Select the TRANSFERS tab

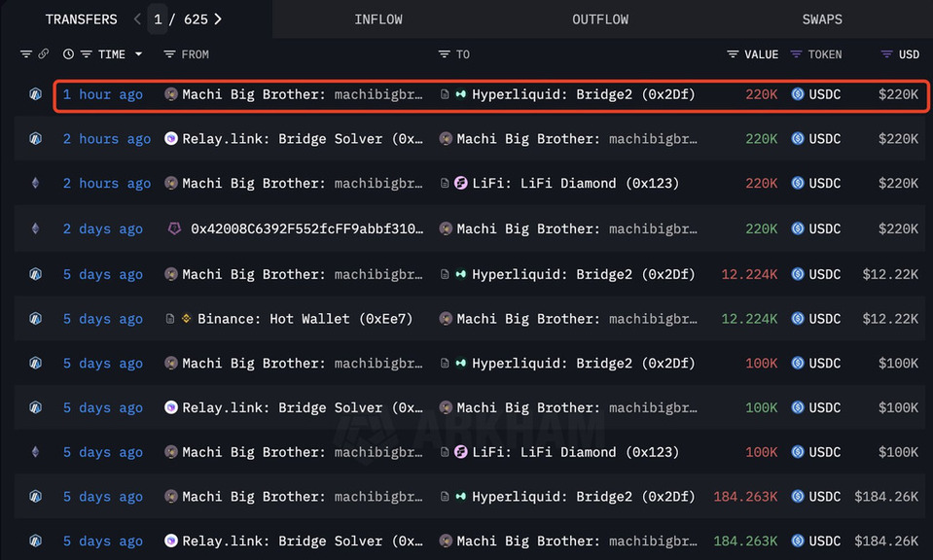coord(81,19)
